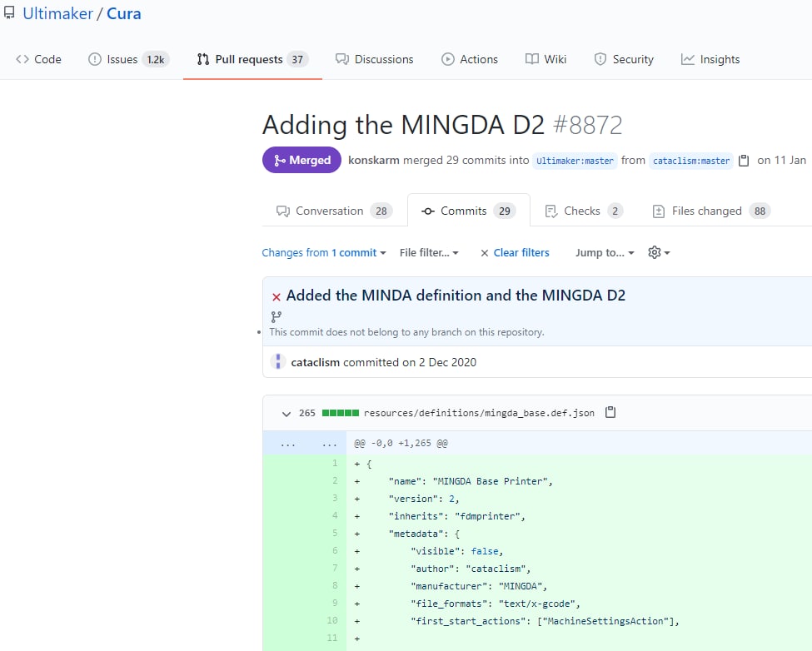The width and height of the screenshot is (812, 651).
Task: Click the "visible": false line
Action: (456, 552)
